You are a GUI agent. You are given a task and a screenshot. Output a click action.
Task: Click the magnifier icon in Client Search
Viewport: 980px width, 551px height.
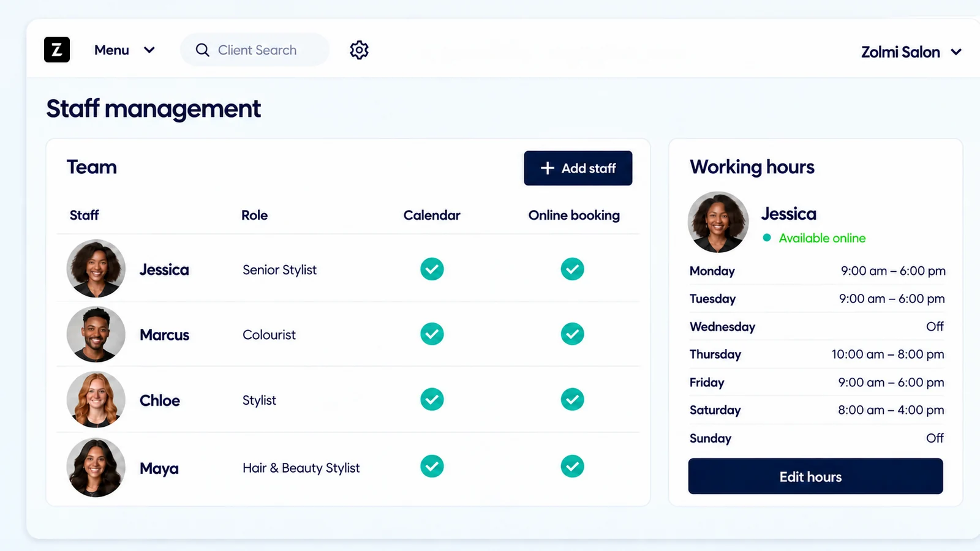click(x=203, y=50)
